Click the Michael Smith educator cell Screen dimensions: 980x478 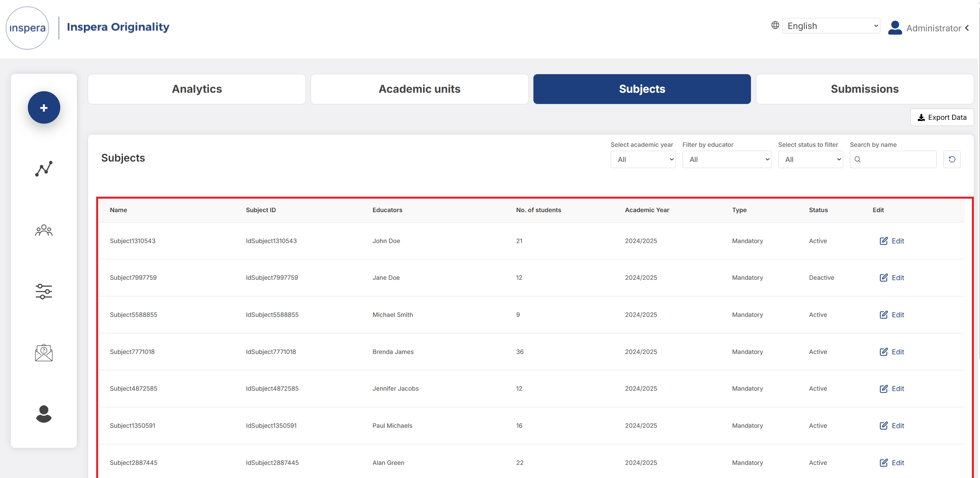pyautogui.click(x=392, y=315)
